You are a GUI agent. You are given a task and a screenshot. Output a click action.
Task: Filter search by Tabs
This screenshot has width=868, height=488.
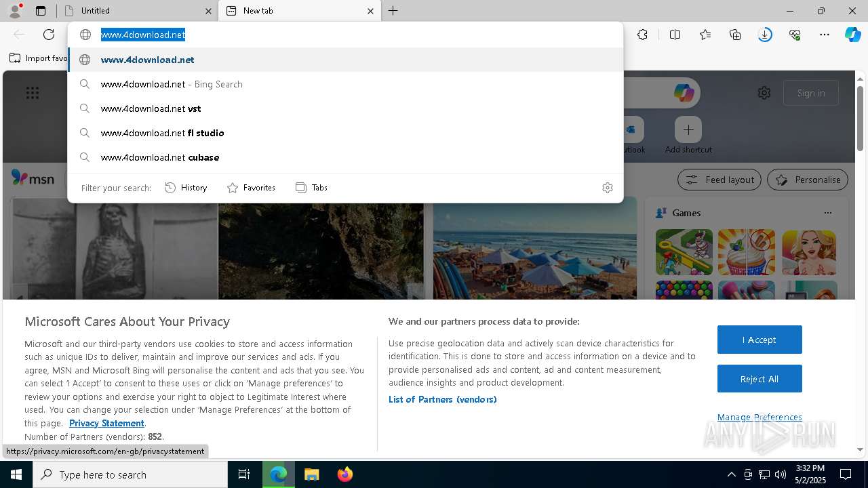tap(311, 188)
